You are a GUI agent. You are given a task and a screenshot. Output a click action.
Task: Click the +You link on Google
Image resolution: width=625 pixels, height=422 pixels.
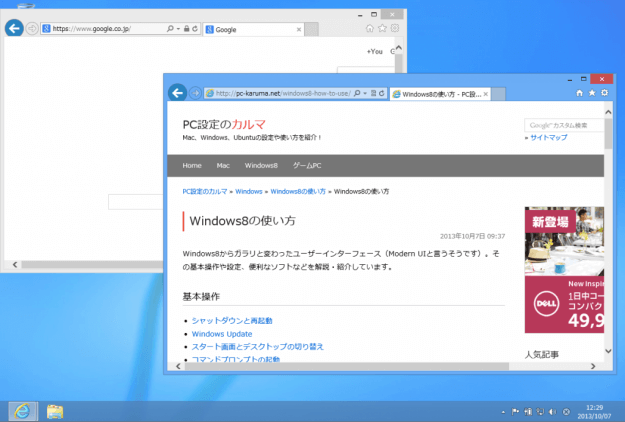[x=374, y=51]
